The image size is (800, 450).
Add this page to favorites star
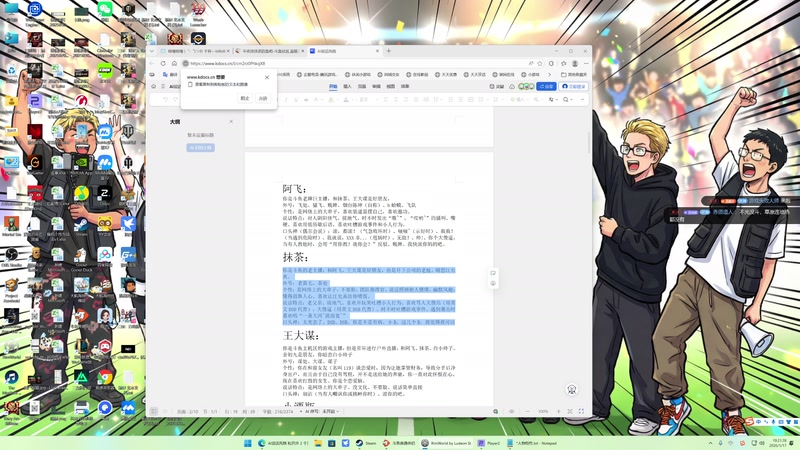click(x=540, y=63)
